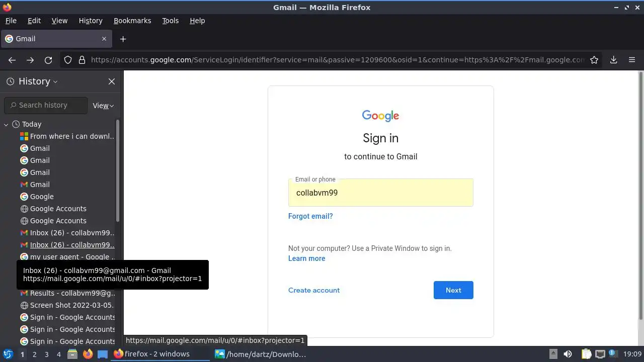
Task: Open the update notifier tray icon
Action: (x=613, y=354)
